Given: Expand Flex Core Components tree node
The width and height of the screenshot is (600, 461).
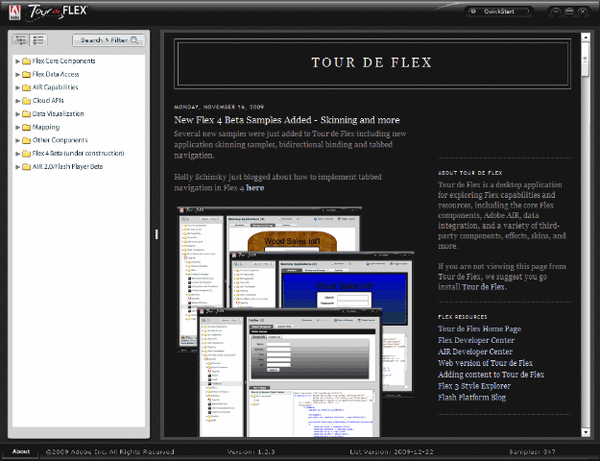Looking at the screenshot, I should point(18,61).
